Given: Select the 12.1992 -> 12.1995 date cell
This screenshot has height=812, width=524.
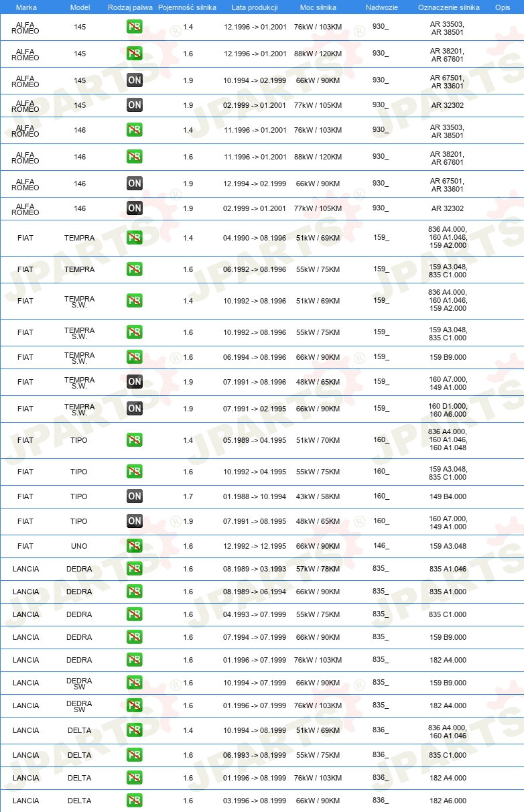Looking at the screenshot, I should pyautogui.click(x=255, y=546).
